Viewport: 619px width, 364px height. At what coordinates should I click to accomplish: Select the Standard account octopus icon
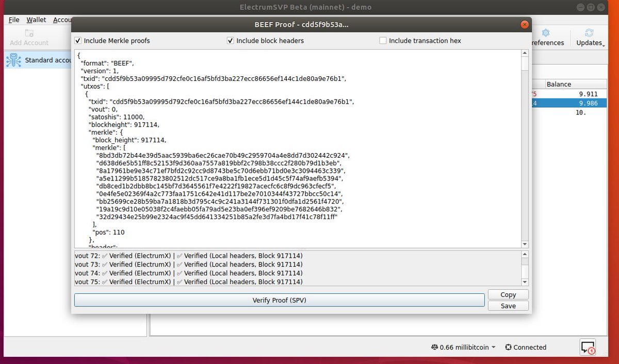[13, 60]
